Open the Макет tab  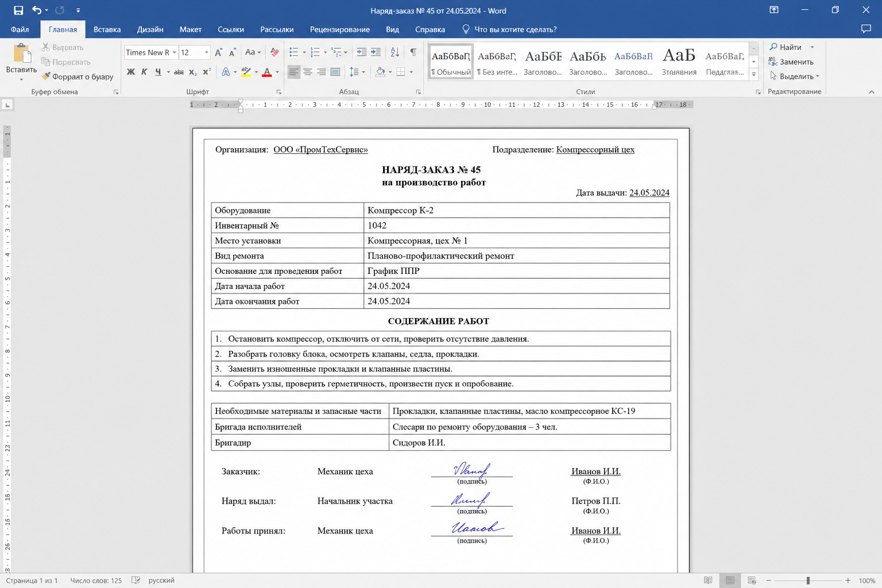[x=191, y=29]
